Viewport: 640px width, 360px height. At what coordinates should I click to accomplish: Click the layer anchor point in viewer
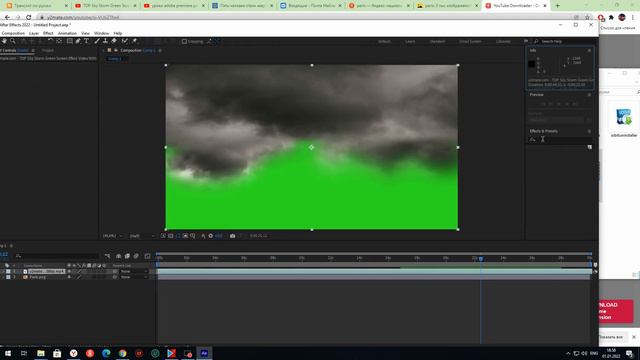click(311, 147)
